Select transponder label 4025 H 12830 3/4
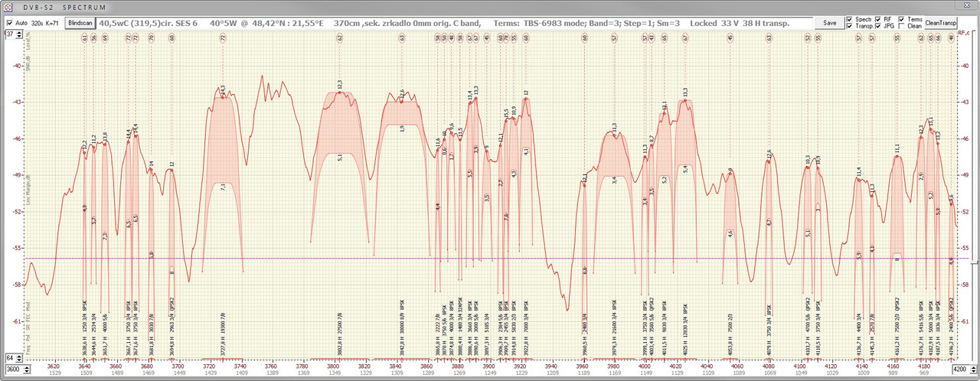The width and height of the screenshot is (980, 381). 685,329
